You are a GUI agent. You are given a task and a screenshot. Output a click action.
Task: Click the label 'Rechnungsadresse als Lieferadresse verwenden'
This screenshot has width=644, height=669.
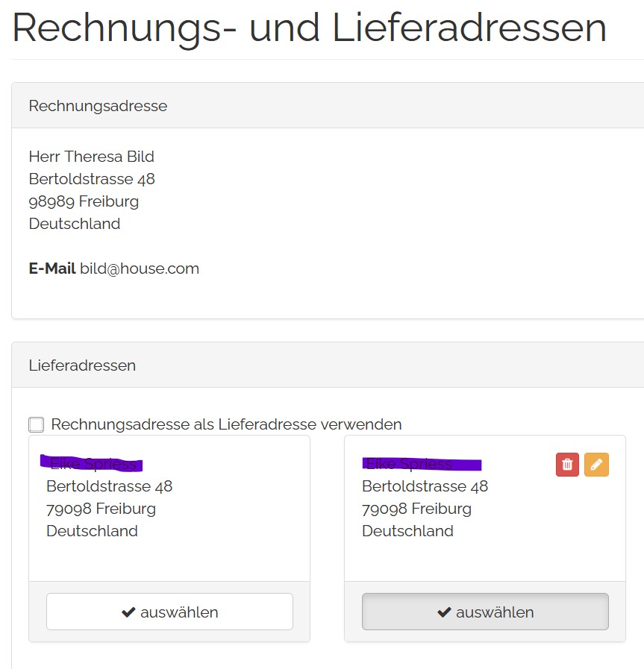(226, 424)
